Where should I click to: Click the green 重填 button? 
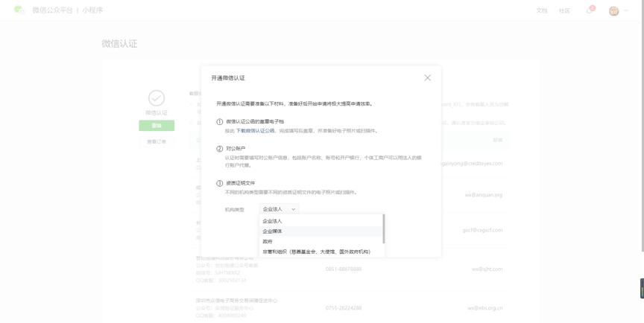157,126
